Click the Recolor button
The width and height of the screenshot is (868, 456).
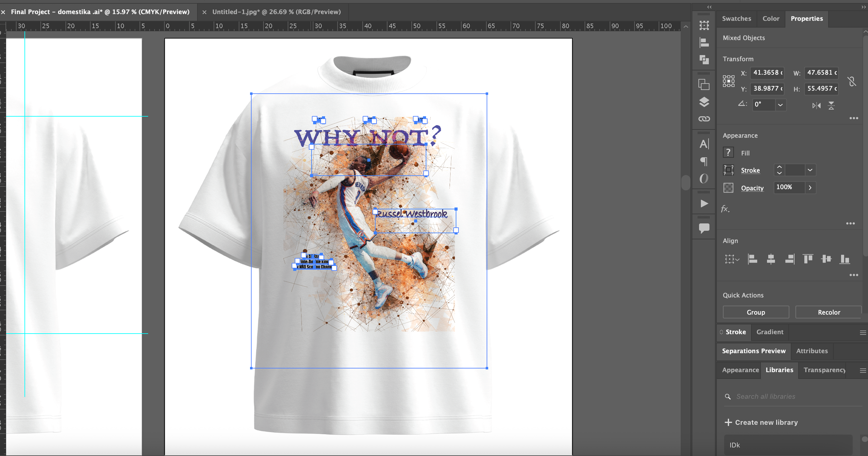pos(829,312)
